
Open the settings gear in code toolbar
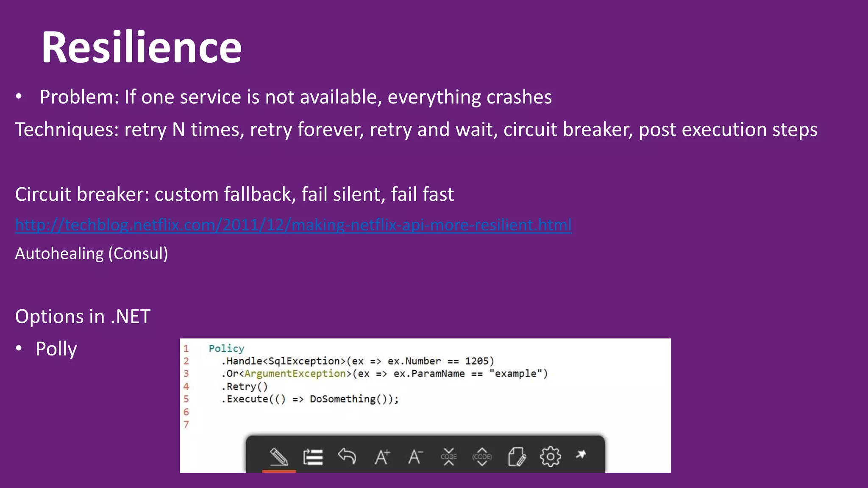click(x=550, y=457)
